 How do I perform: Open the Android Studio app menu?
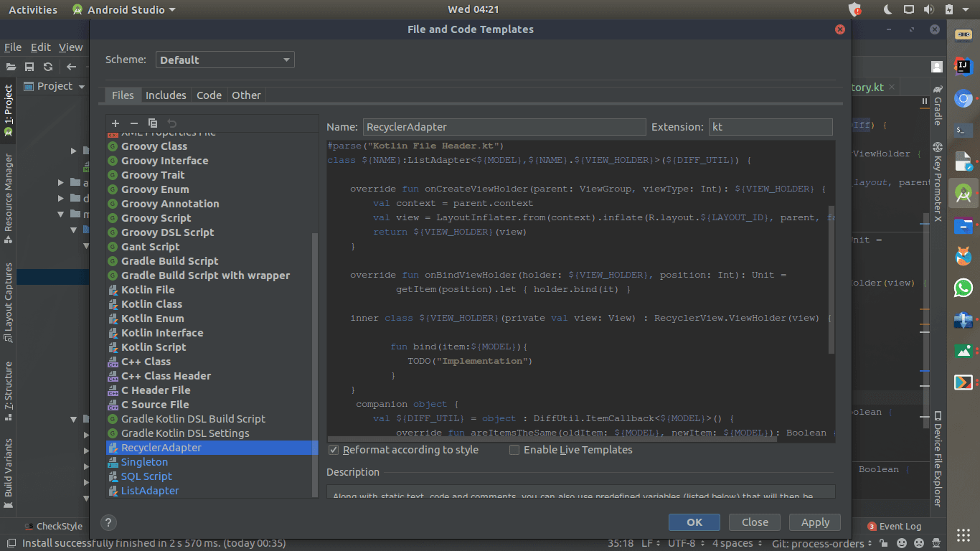pyautogui.click(x=123, y=9)
